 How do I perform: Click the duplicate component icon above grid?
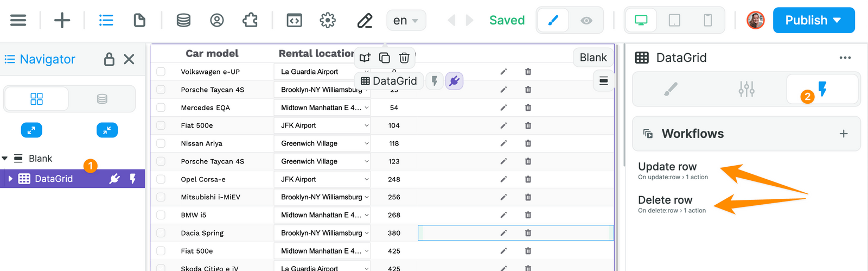[x=385, y=58]
